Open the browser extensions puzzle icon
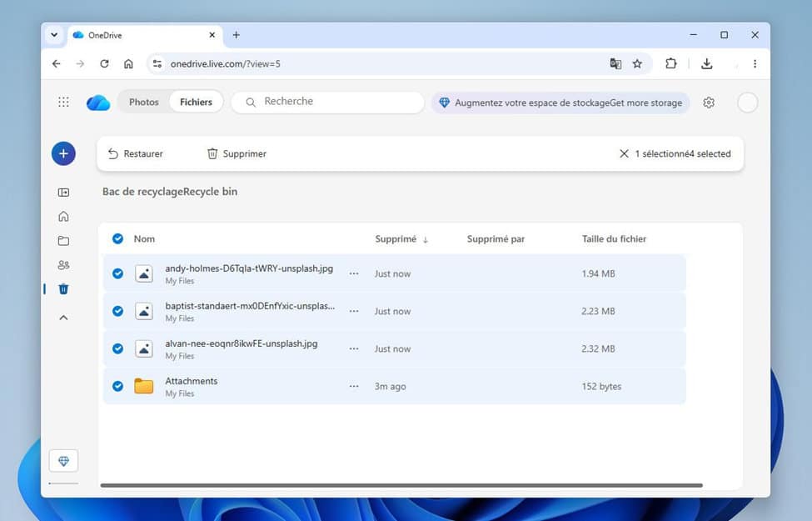The height and width of the screenshot is (521, 812). pyautogui.click(x=671, y=63)
